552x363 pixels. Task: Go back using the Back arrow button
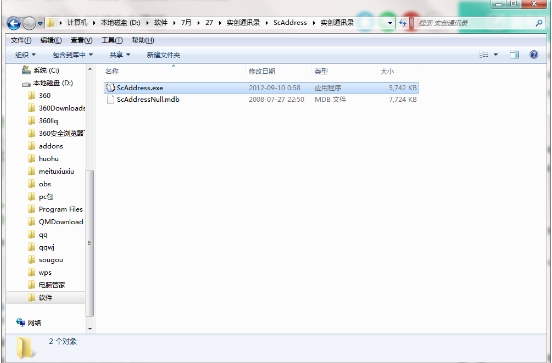pos(14,24)
